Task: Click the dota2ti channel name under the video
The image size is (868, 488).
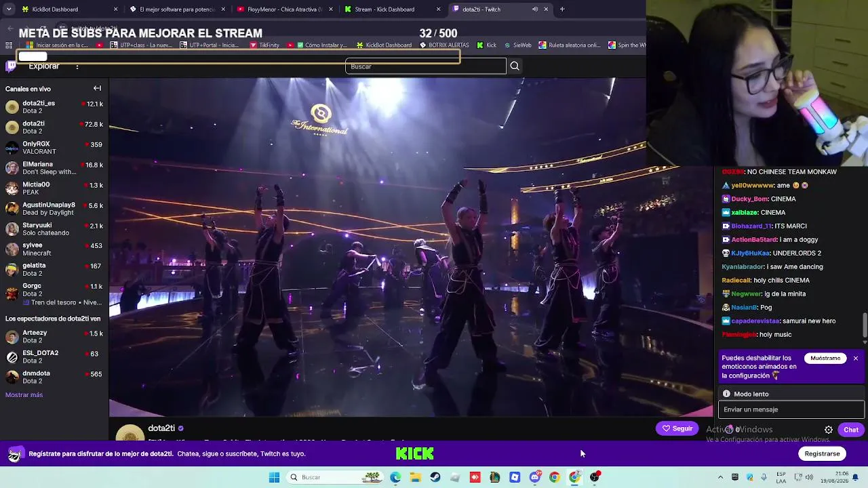Action: [x=161, y=428]
